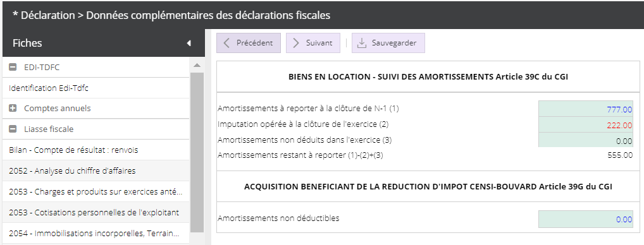Edit Amortissements à reporter N-1 field

tap(586, 109)
